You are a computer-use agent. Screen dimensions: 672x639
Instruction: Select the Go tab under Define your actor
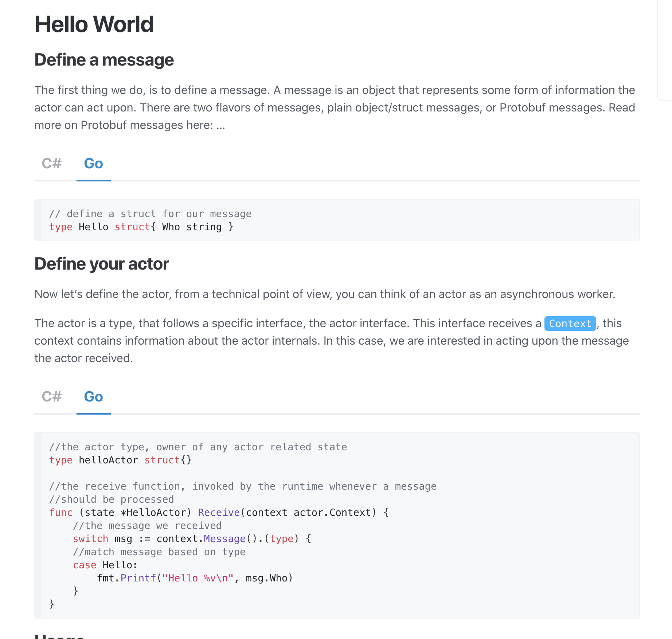[x=93, y=397]
